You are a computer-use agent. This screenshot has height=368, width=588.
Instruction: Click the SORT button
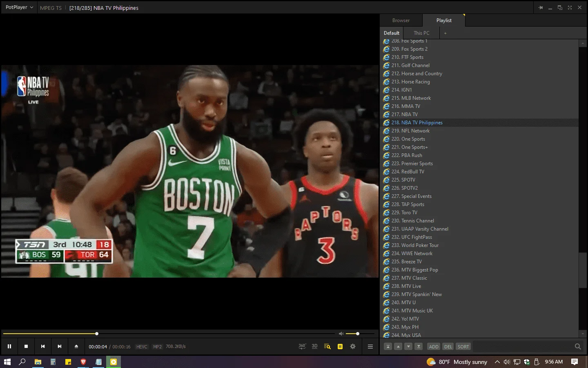[x=463, y=346]
